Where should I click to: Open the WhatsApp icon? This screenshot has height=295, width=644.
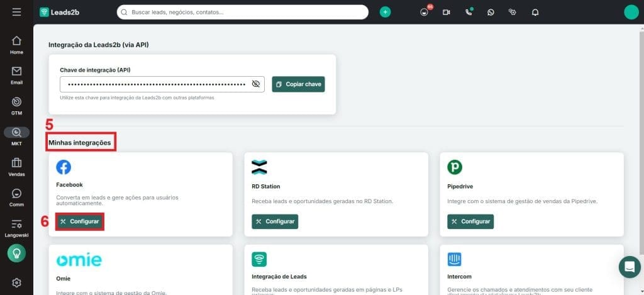(491, 13)
